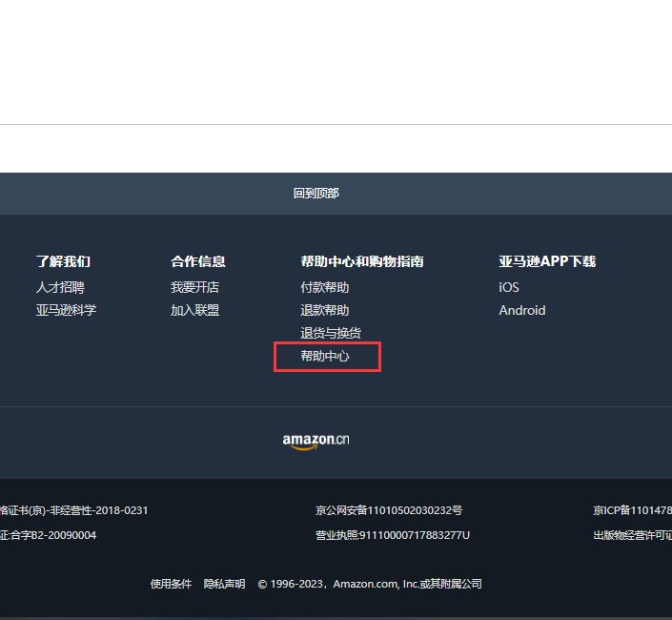Open the iOS app download link
The width and height of the screenshot is (672, 620).
pyautogui.click(x=509, y=287)
